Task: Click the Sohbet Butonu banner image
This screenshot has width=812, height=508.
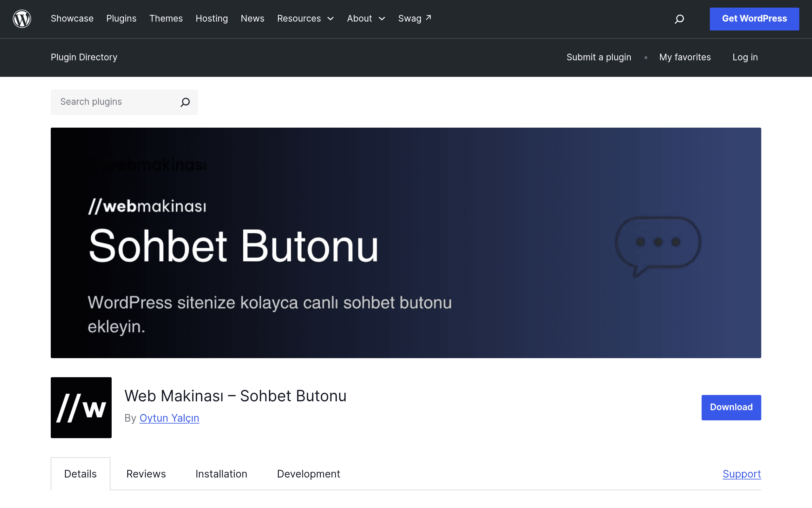Action: coord(406,243)
